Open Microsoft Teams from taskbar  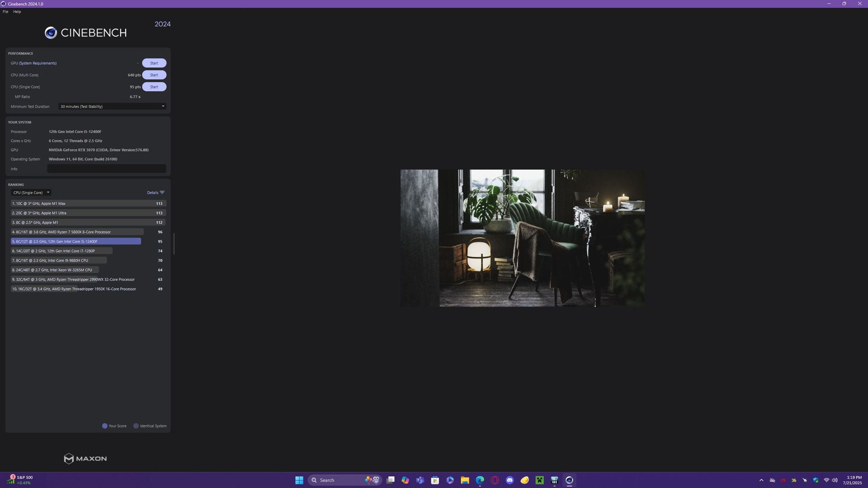tap(420, 480)
